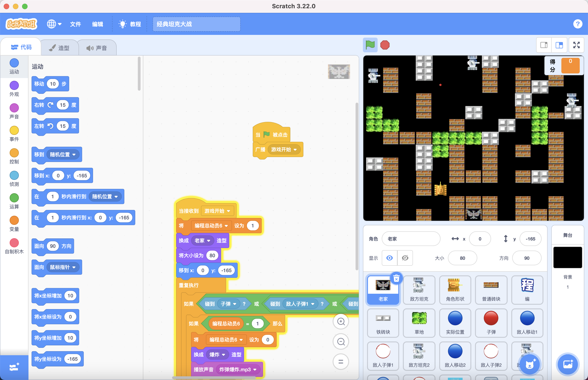The width and height of the screenshot is (588, 380).
Task: Select the 声音 sound block category
Action: coord(14,111)
